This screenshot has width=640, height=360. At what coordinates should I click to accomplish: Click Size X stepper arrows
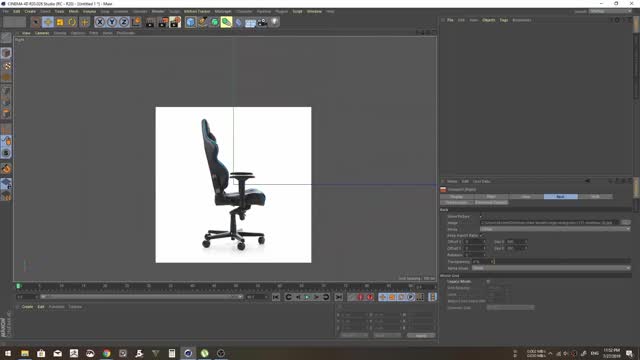526,242
